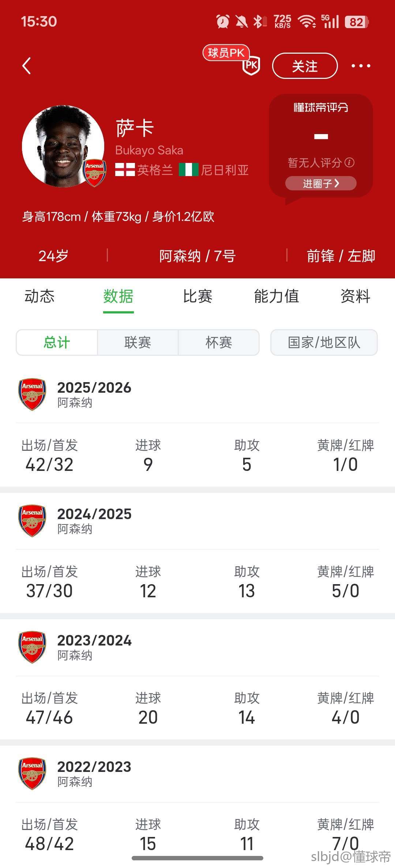
Task: Select the 总计 filter segment
Action: click(x=57, y=343)
